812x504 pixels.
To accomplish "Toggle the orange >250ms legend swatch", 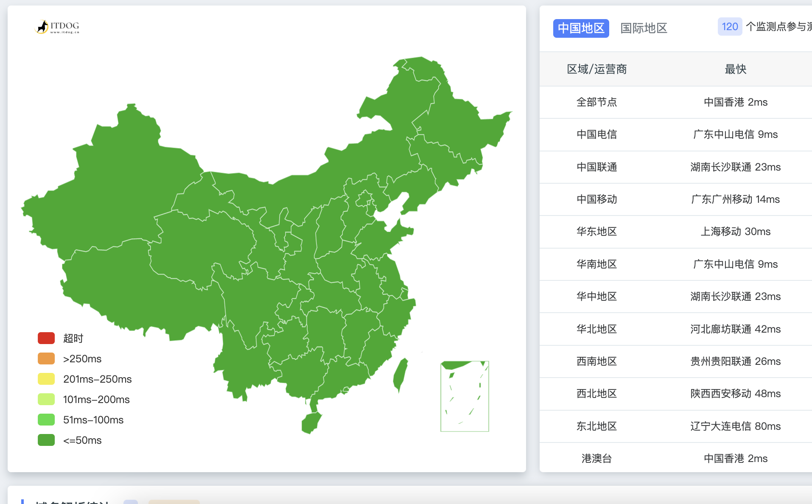I will (46, 358).
